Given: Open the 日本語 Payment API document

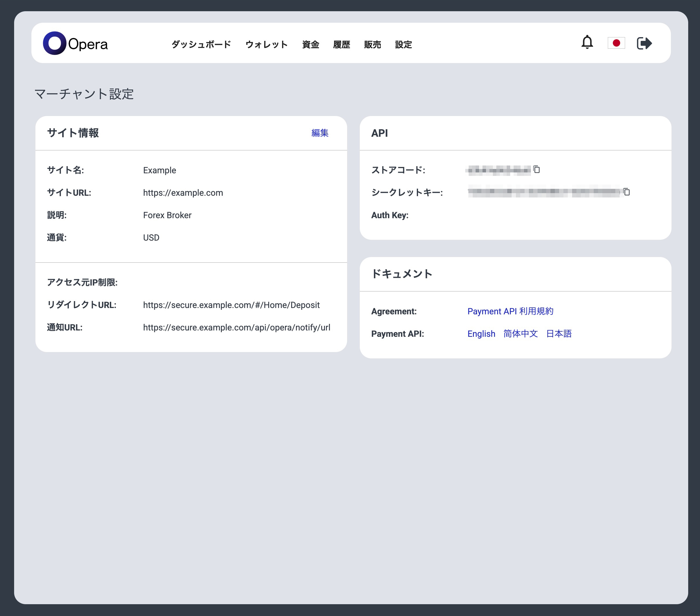Looking at the screenshot, I should tap(559, 334).
